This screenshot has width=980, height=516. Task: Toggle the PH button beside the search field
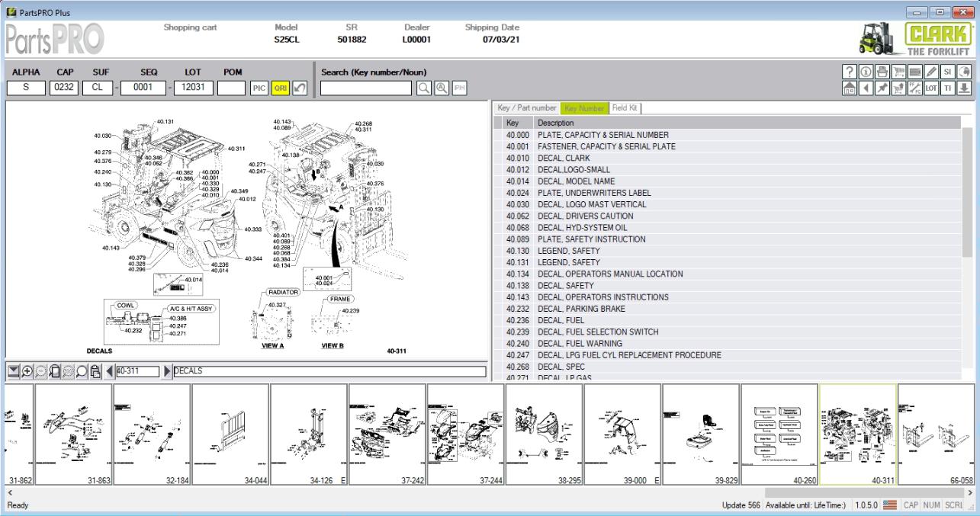(x=459, y=88)
